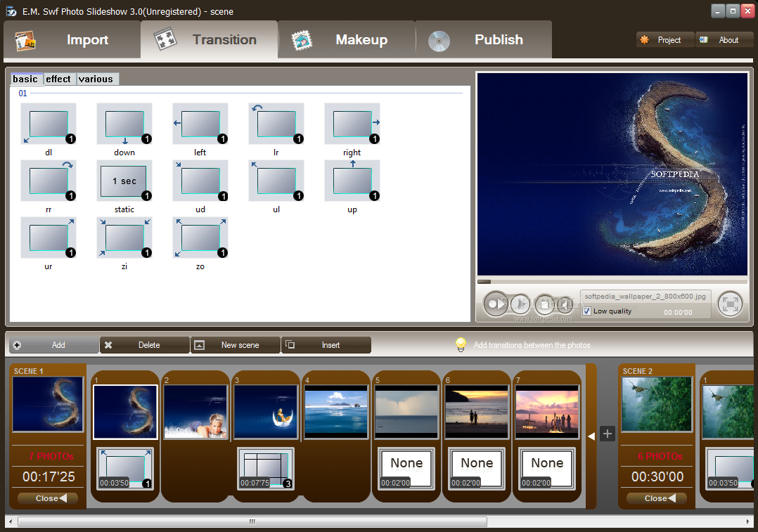The width and height of the screenshot is (758, 532).
Task: Click the 00:17'25 scene duration
Action: pyautogui.click(x=49, y=477)
